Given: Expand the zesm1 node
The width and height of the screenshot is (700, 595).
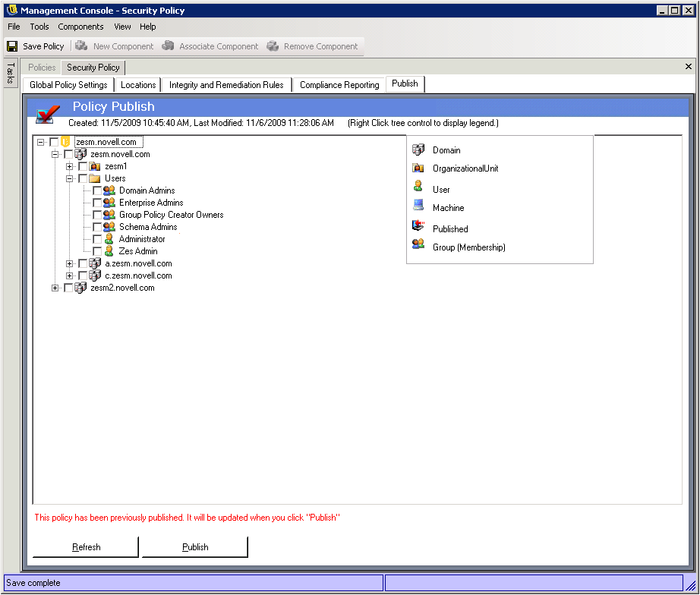Looking at the screenshot, I should tap(69, 166).
